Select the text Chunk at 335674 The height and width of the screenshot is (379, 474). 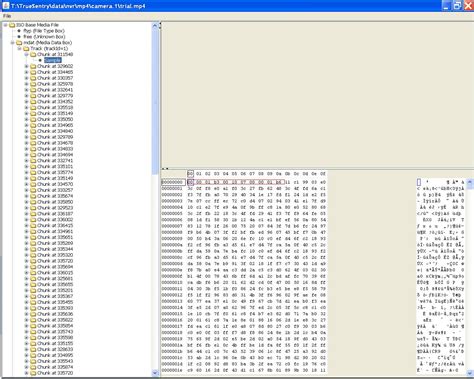tap(55, 196)
